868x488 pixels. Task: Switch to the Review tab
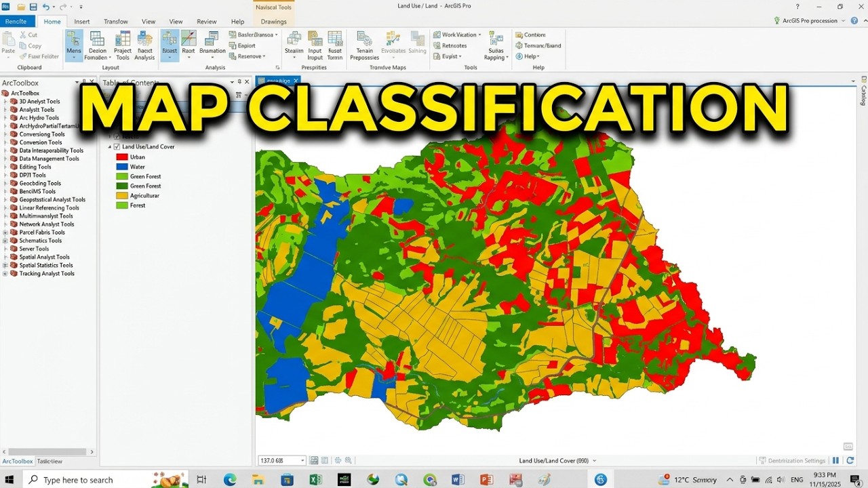207,22
